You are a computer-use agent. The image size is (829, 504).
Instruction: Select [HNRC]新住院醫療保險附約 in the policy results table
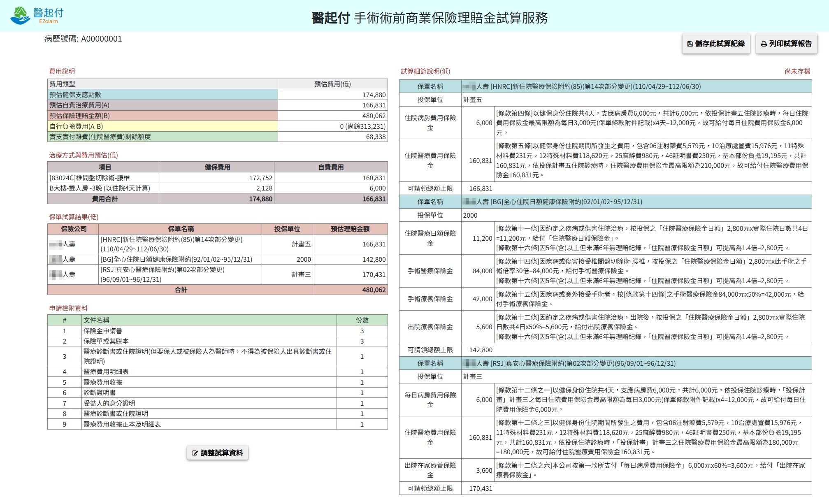180,244
